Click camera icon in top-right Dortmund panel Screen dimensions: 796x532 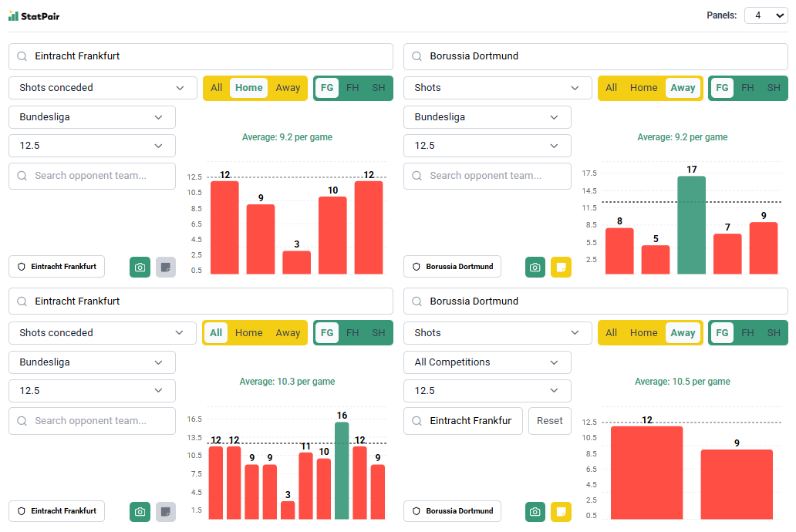(x=535, y=267)
